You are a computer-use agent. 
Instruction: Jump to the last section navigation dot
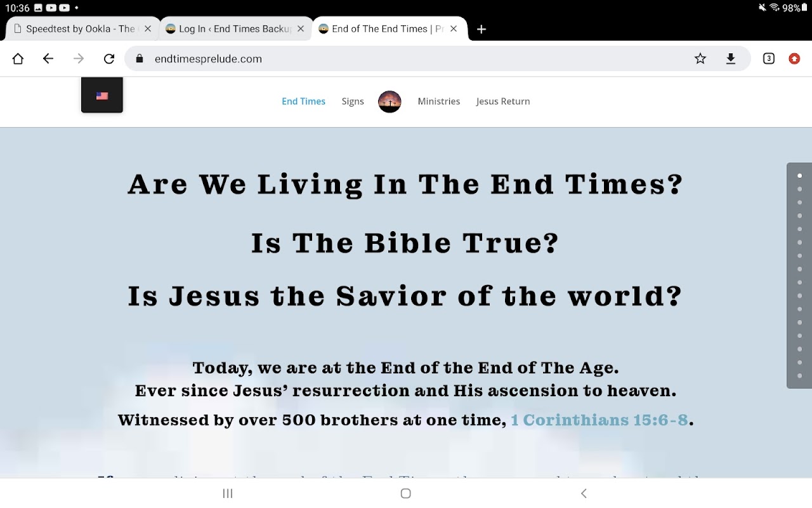point(799,376)
